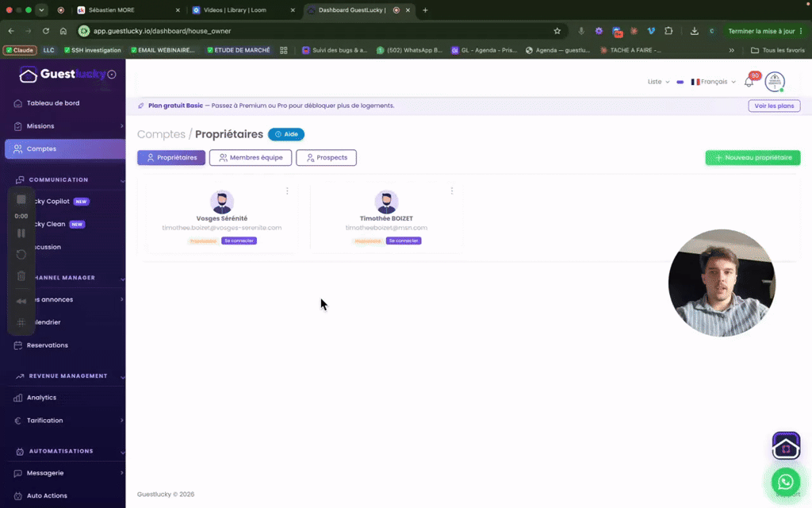Open WhatsApp chat bubble
The image size is (812, 508).
786,482
